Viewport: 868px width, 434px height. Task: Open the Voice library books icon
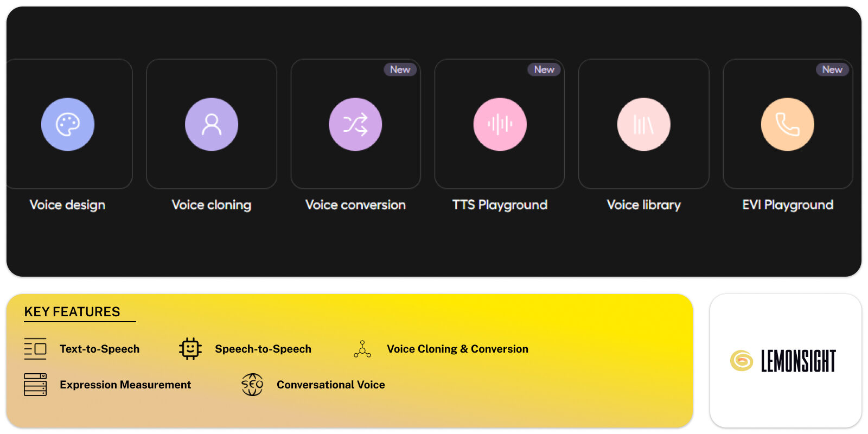[x=643, y=124]
